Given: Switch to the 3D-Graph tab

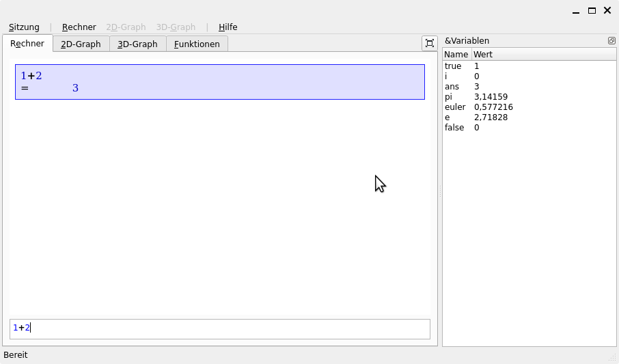Looking at the screenshot, I should [x=137, y=44].
